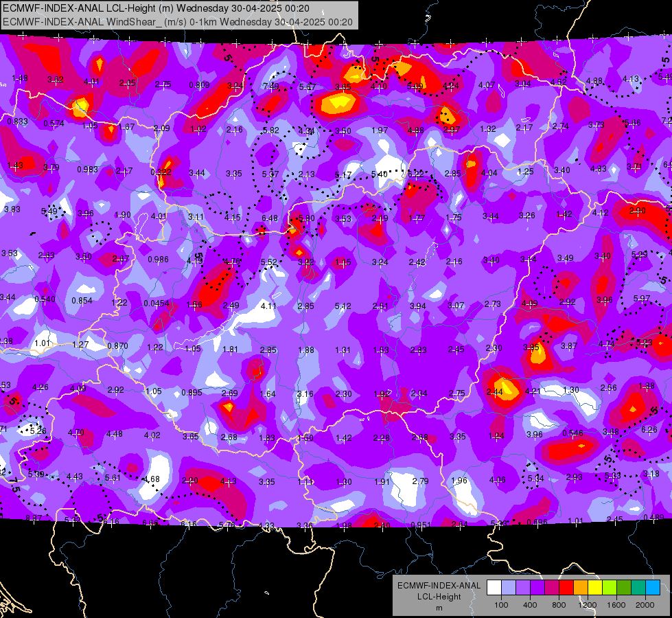Click the wind shear value '0.983'

click(87, 170)
